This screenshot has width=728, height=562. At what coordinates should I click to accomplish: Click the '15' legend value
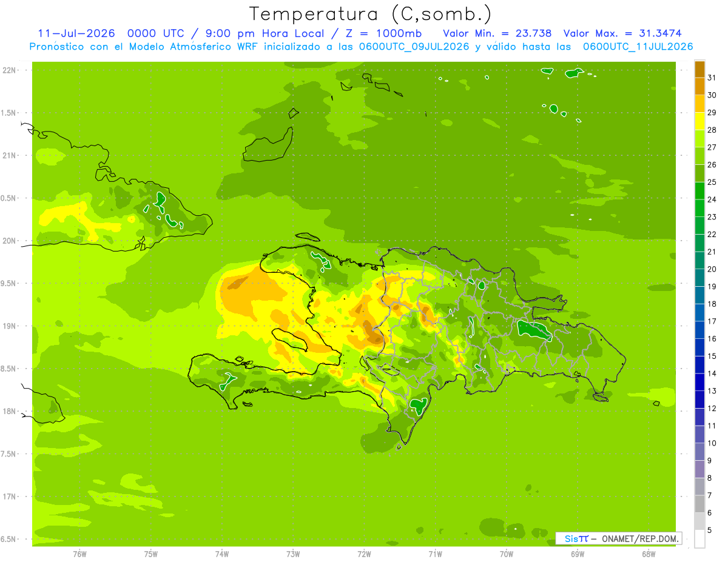pos(712,356)
